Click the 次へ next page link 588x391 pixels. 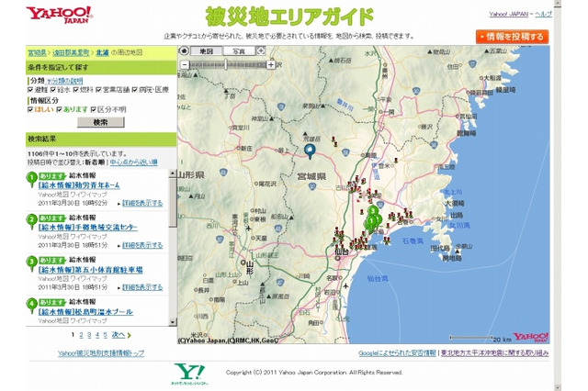click(x=119, y=335)
